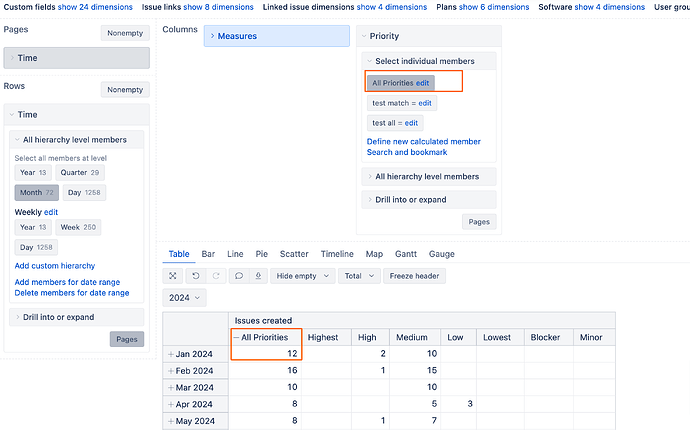Expand the Apr 2024 row

tap(171, 403)
